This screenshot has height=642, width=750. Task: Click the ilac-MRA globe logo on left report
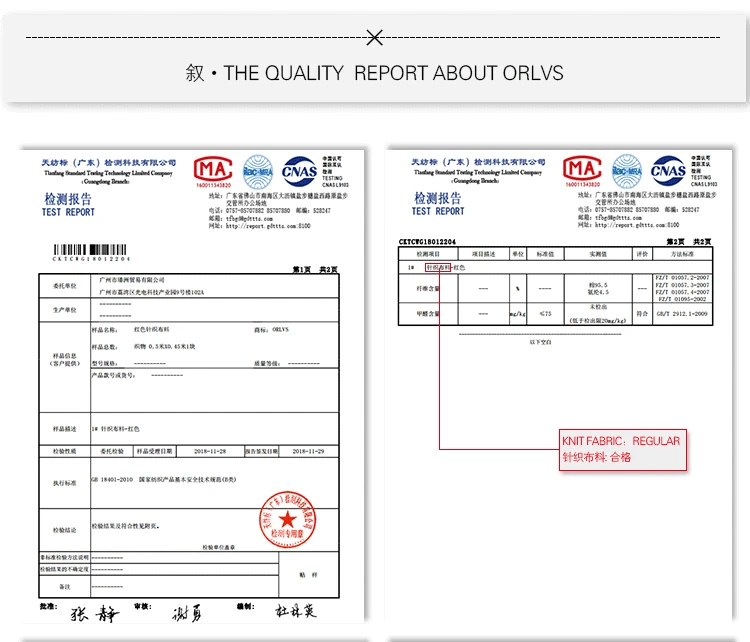tap(258, 172)
